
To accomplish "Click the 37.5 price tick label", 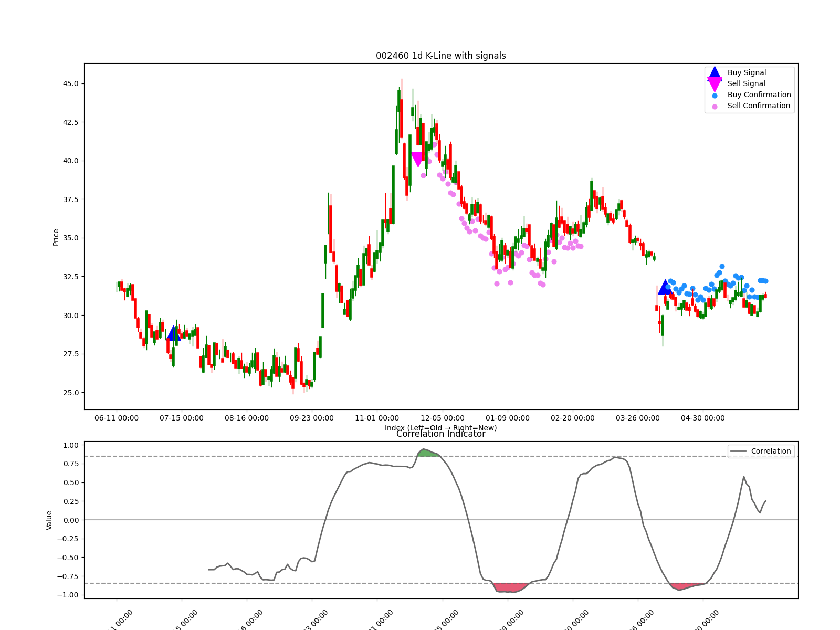I will tap(70, 199).
